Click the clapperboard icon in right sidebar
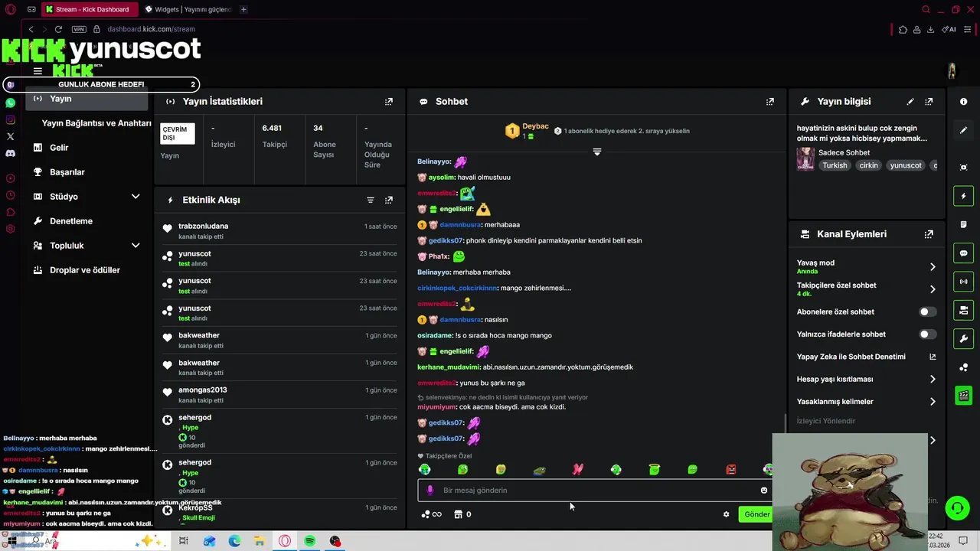Screen dimensions: 980x551 pyautogui.click(x=964, y=396)
